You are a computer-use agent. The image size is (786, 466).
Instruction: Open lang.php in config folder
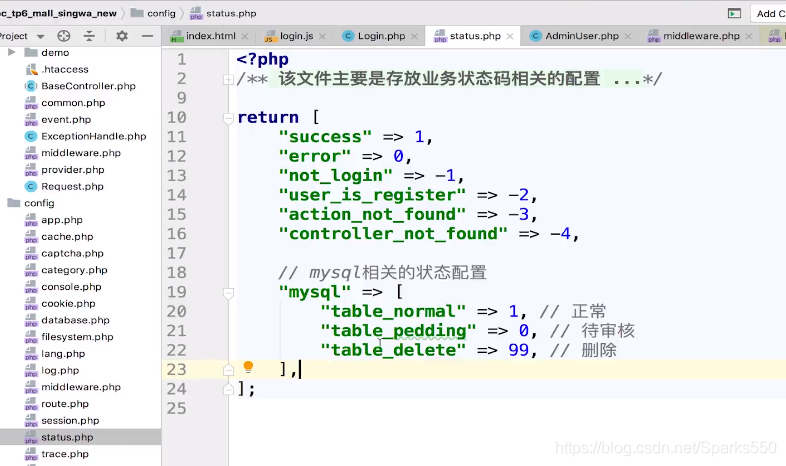tap(63, 354)
